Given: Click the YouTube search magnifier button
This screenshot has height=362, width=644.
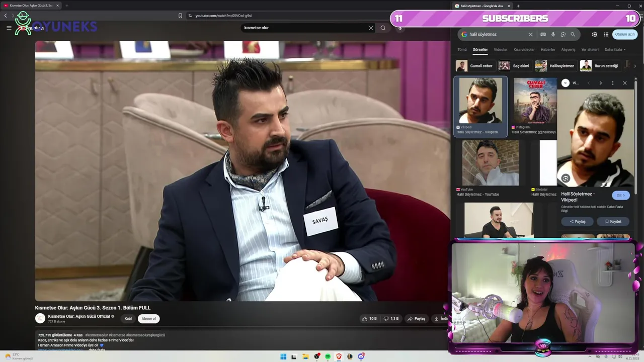Looking at the screenshot, I should pos(383,28).
